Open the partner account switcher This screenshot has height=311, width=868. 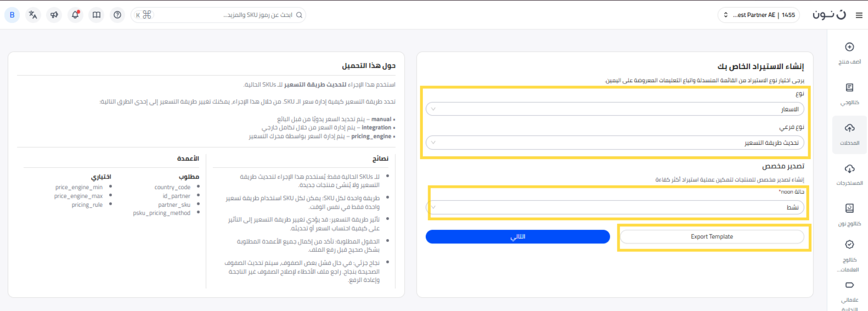[758, 15]
